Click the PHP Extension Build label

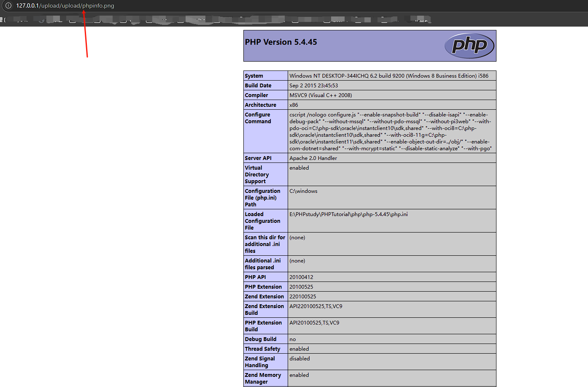(263, 326)
